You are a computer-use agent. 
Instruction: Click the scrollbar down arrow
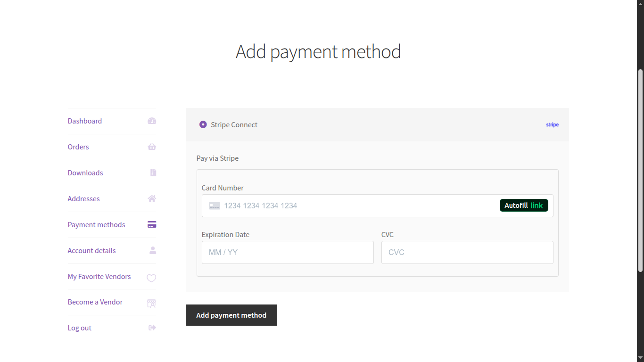click(640, 358)
